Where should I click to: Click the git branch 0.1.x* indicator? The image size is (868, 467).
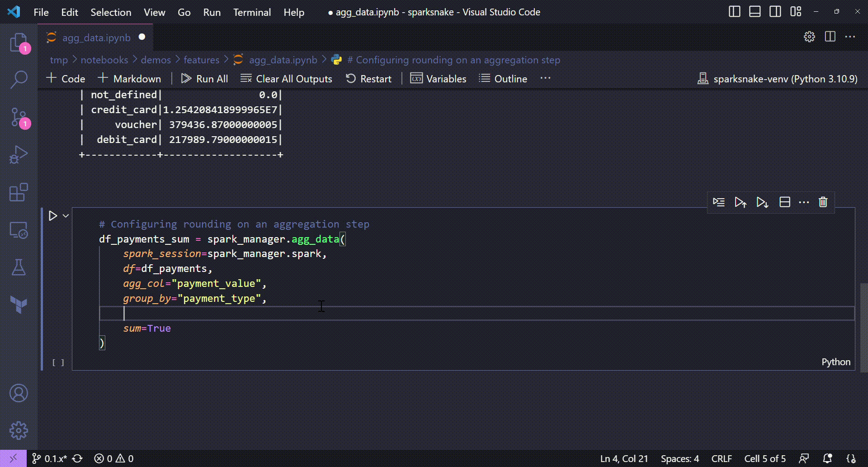pyautogui.click(x=49, y=458)
